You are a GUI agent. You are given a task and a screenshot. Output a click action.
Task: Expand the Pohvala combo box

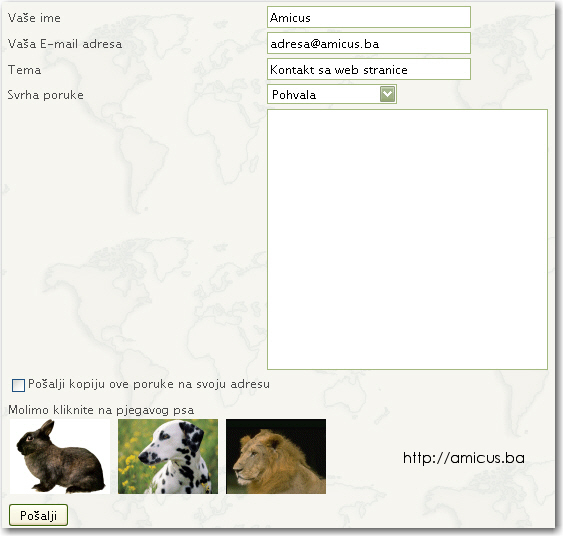tap(332, 94)
